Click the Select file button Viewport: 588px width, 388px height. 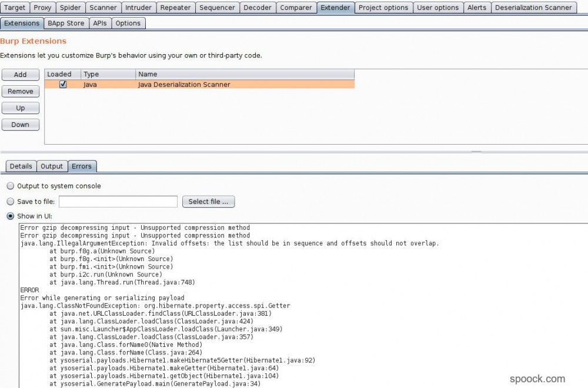[209, 202]
